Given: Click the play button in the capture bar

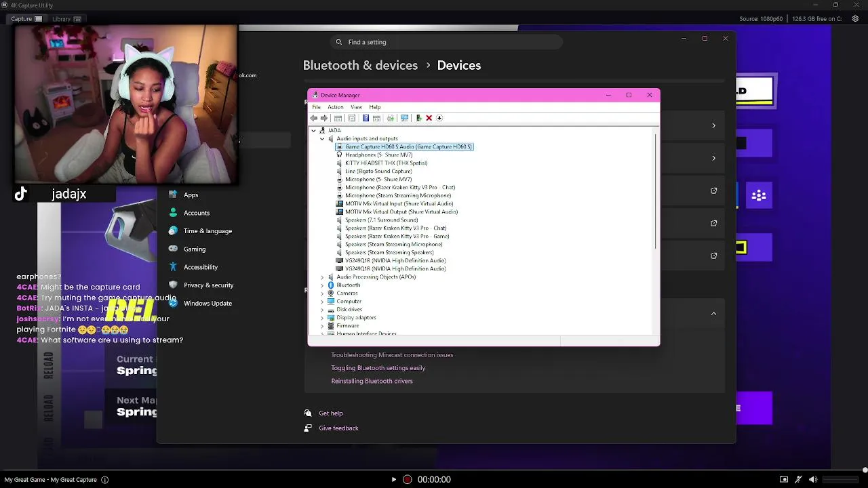Looking at the screenshot, I should pos(393,479).
